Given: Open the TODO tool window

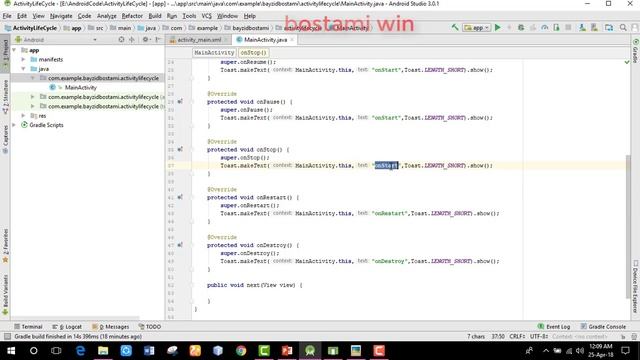Looking at the screenshot, I should coord(149,327).
